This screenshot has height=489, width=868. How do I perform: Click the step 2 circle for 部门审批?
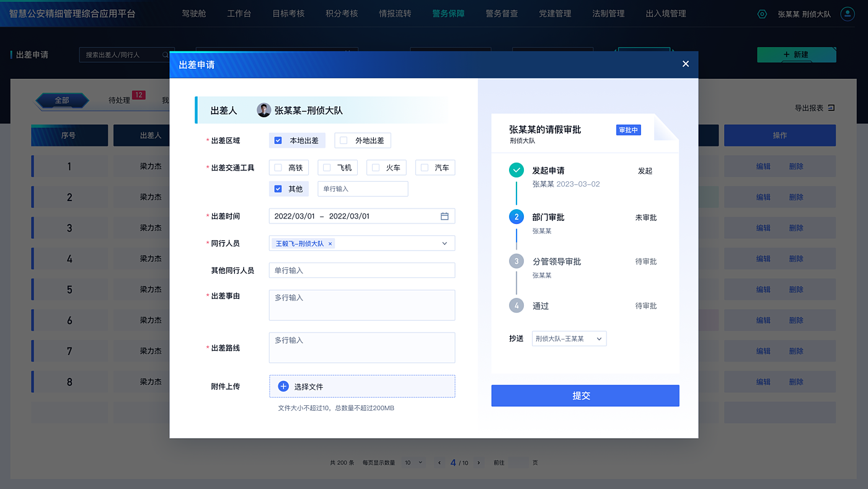tap(516, 217)
